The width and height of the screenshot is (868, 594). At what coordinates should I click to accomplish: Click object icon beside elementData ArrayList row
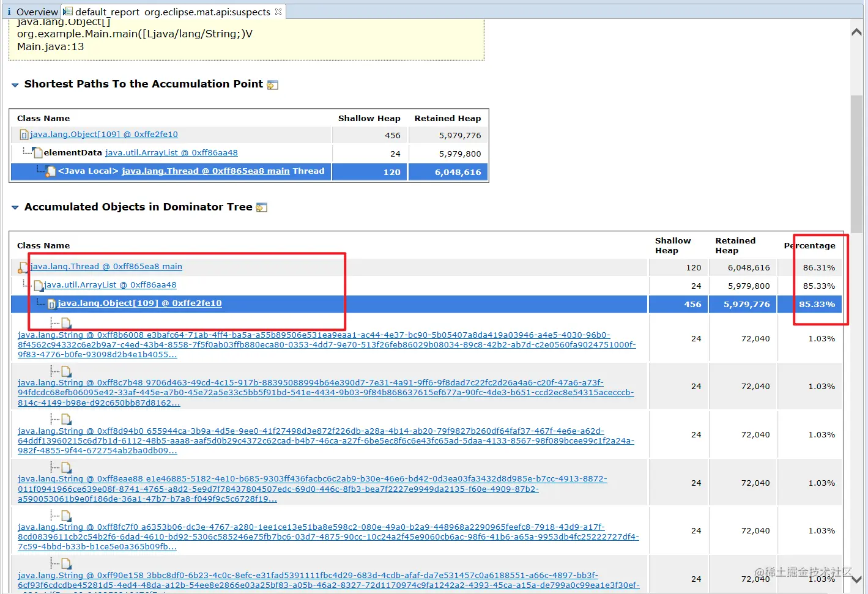pos(37,153)
